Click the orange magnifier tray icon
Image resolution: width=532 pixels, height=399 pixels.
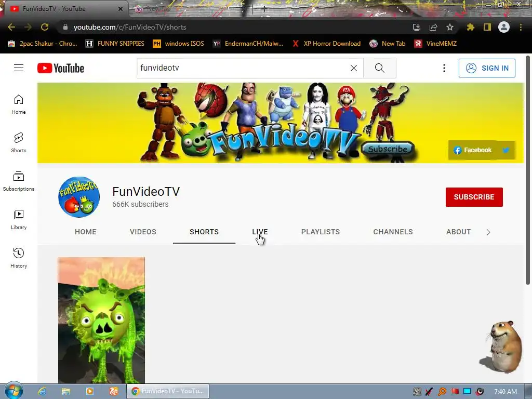tap(442, 392)
